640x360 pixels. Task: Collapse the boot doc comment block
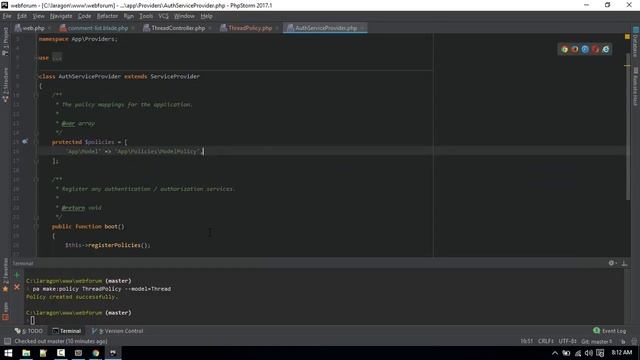36,180
